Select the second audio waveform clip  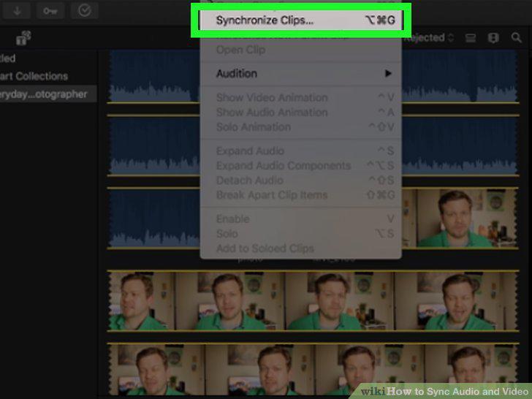154,145
